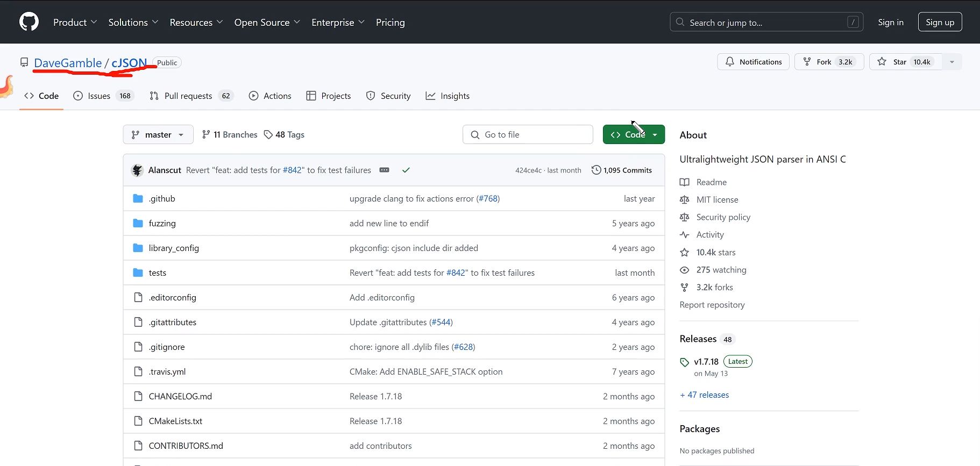This screenshot has width=980, height=466.
Task: Open the Security tab
Action: point(388,96)
